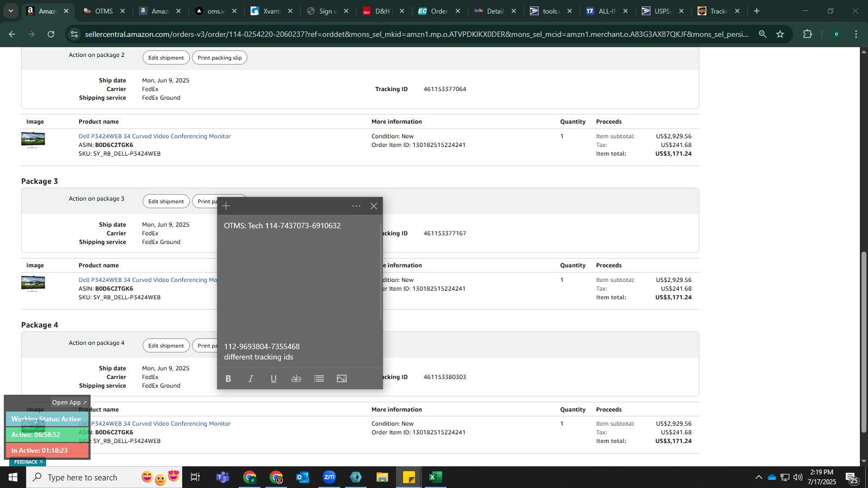Open Dell P3424WEB product link in package 4

(x=161, y=423)
